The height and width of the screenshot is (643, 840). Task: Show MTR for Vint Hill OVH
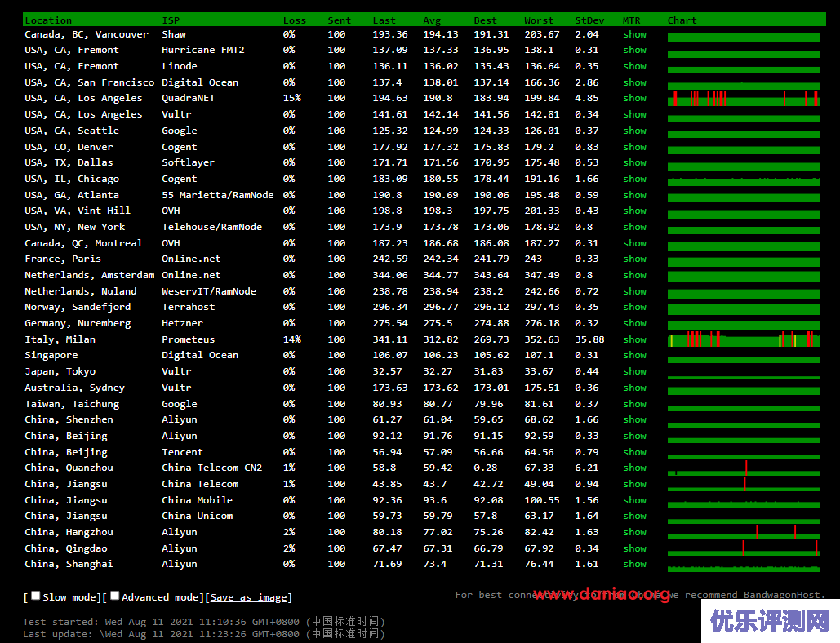pos(635,211)
